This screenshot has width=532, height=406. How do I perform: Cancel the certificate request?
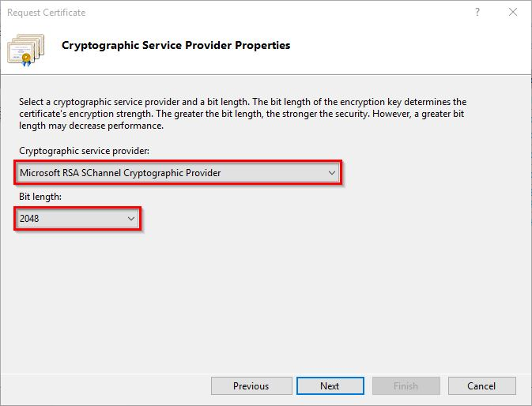point(481,386)
